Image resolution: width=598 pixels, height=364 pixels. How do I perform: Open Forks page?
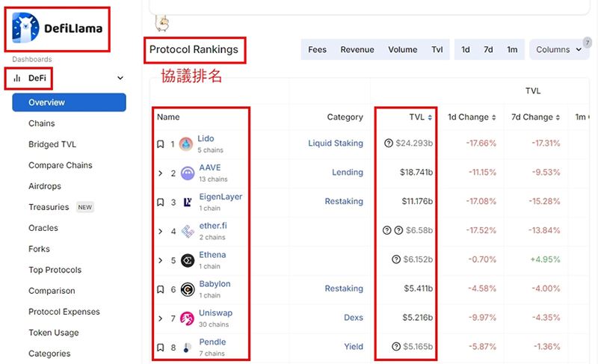click(x=39, y=249)
